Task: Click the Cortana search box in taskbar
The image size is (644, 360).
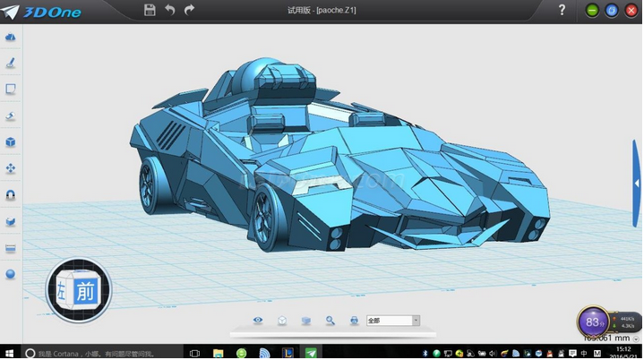Action: (90, 353)
